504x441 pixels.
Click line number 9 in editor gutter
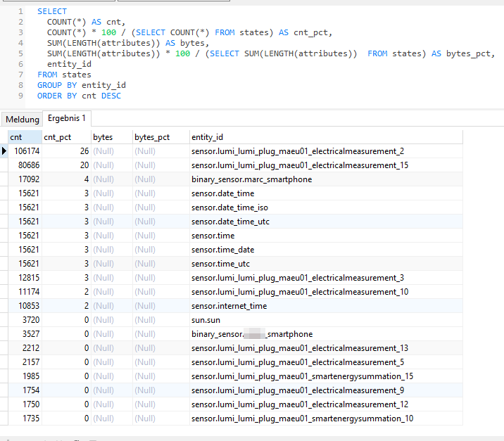tap(20, 96)
